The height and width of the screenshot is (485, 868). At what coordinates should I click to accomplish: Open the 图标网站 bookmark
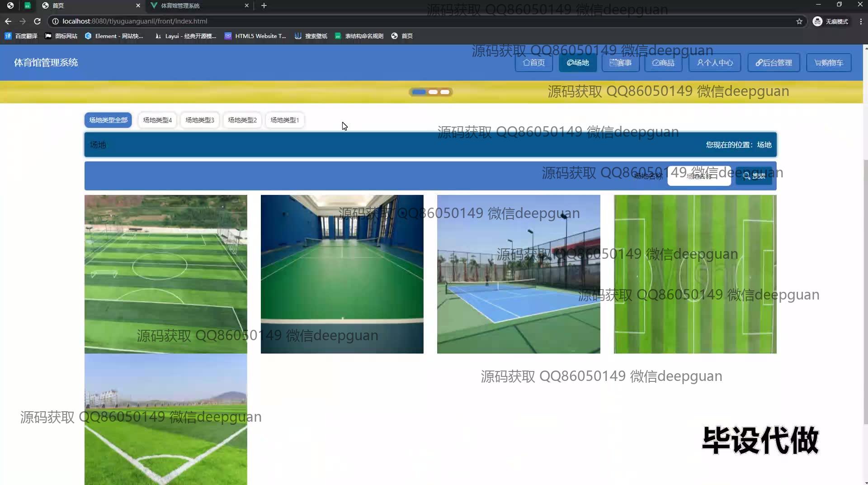(61, 36)
